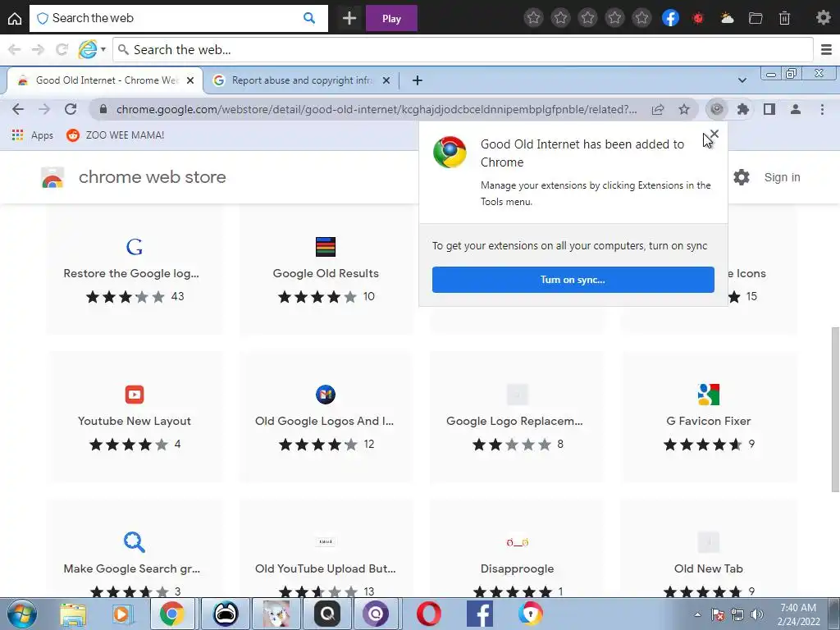840x630 pixels.
Task: Expand the tab search chevron
Action: (x=742, y=80)
